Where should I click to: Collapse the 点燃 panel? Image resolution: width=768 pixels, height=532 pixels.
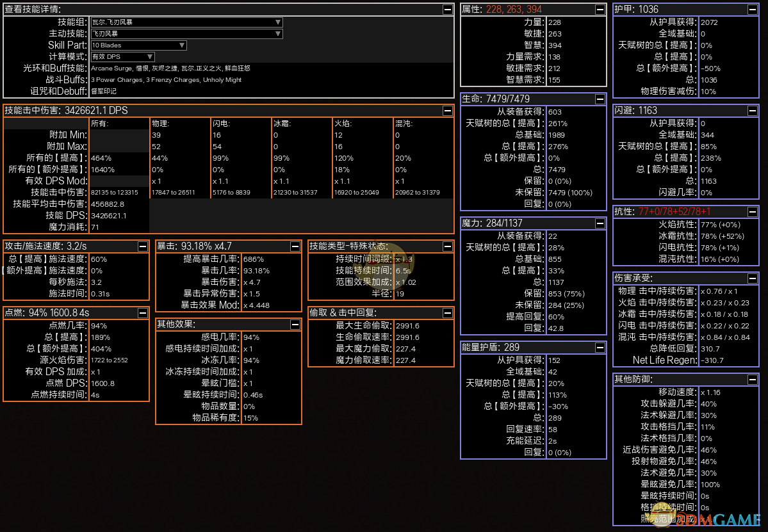(142, 313)
